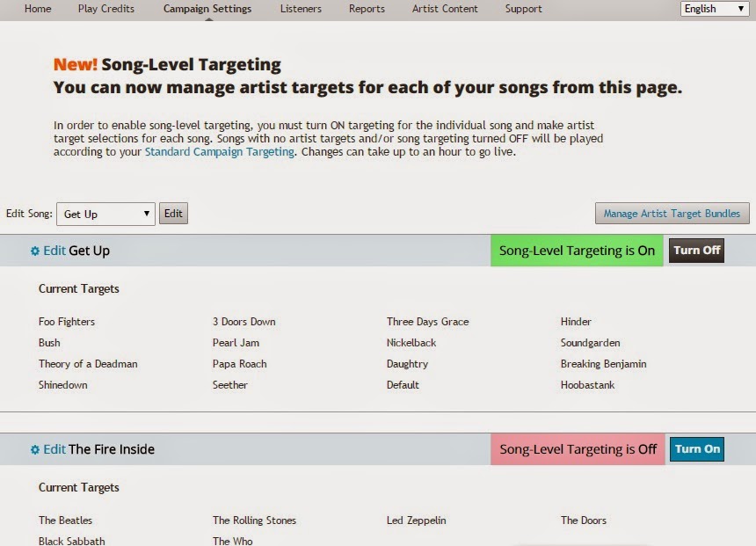Select The Rolling Stones target
This screenshot has width=756, height=546.
click(x=254, y=521)
